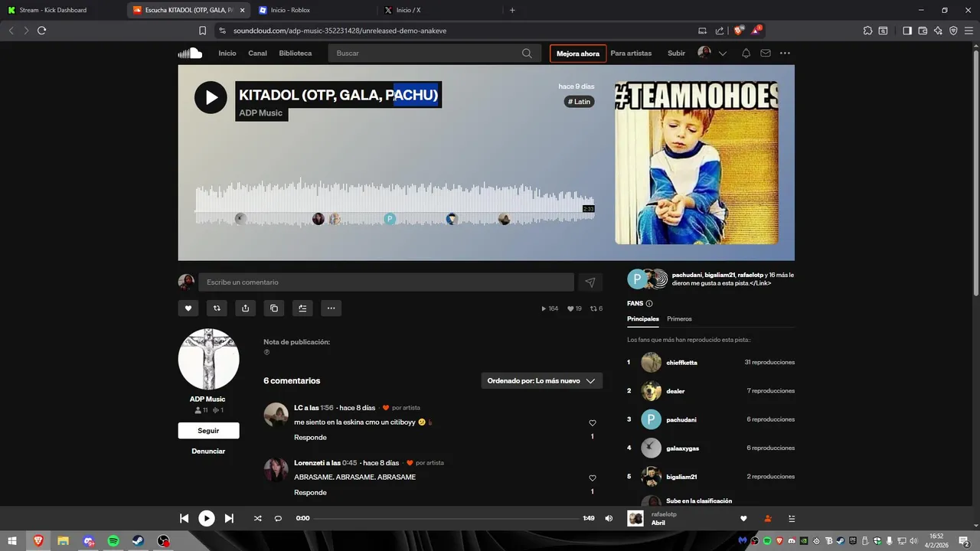
Task: Select the Primeros fans tab
Action: point(679,319)
